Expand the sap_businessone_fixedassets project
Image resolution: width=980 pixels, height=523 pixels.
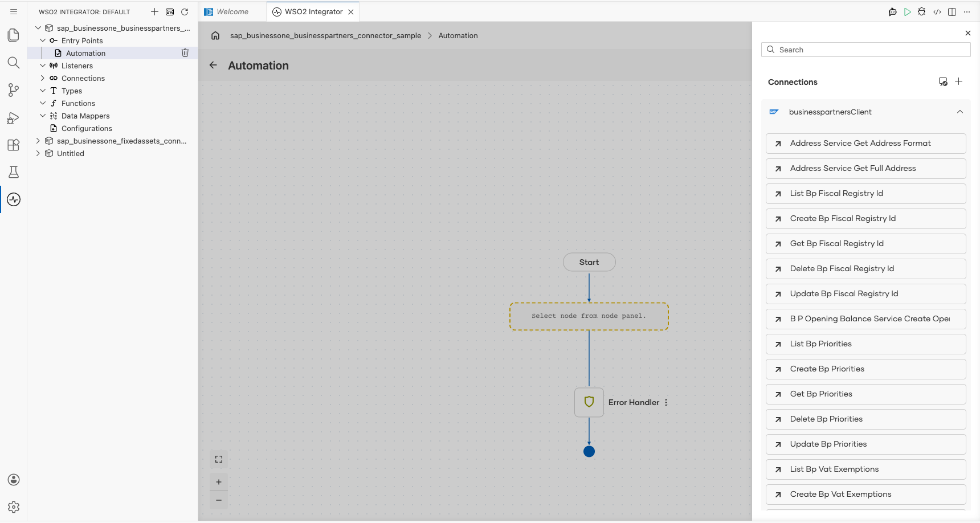coord(38,141)
